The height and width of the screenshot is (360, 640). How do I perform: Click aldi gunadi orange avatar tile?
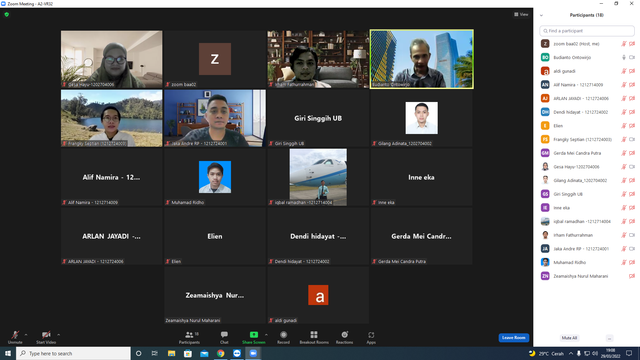click(318, 295)
